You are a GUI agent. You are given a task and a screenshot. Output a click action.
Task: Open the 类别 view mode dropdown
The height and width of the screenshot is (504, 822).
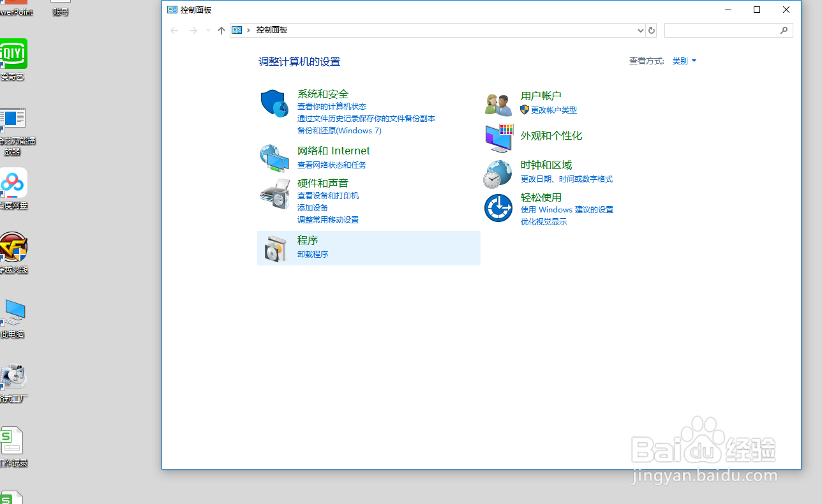point(684,61)
